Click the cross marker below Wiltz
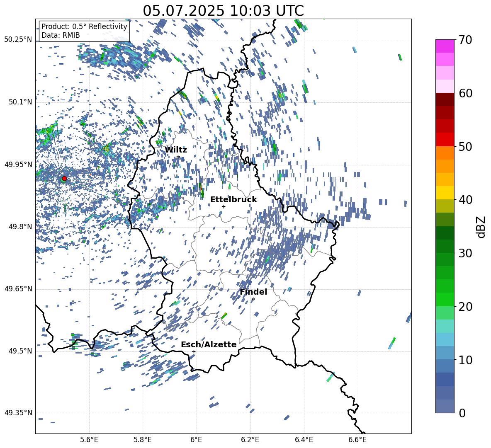Screen dimensions: 491x448 (178, 157)
